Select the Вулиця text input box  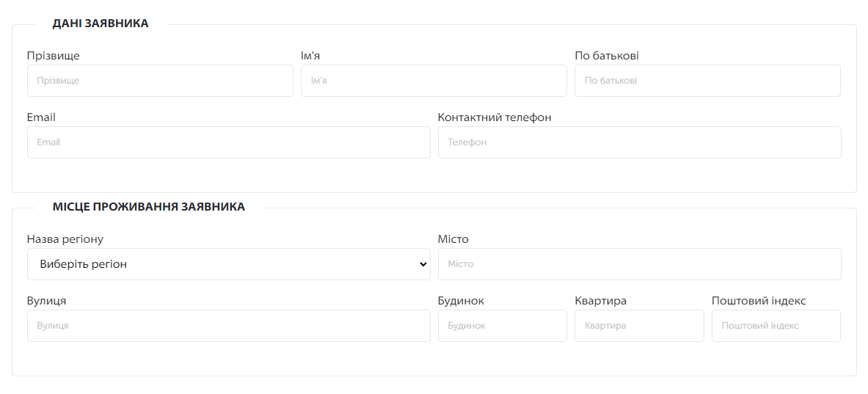228,326
